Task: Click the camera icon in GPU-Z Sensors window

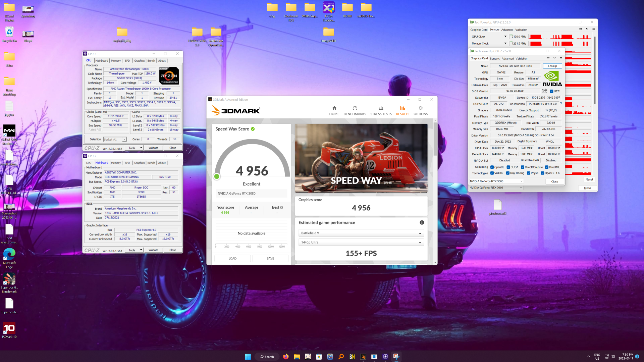Action: [x=581, y=29]
